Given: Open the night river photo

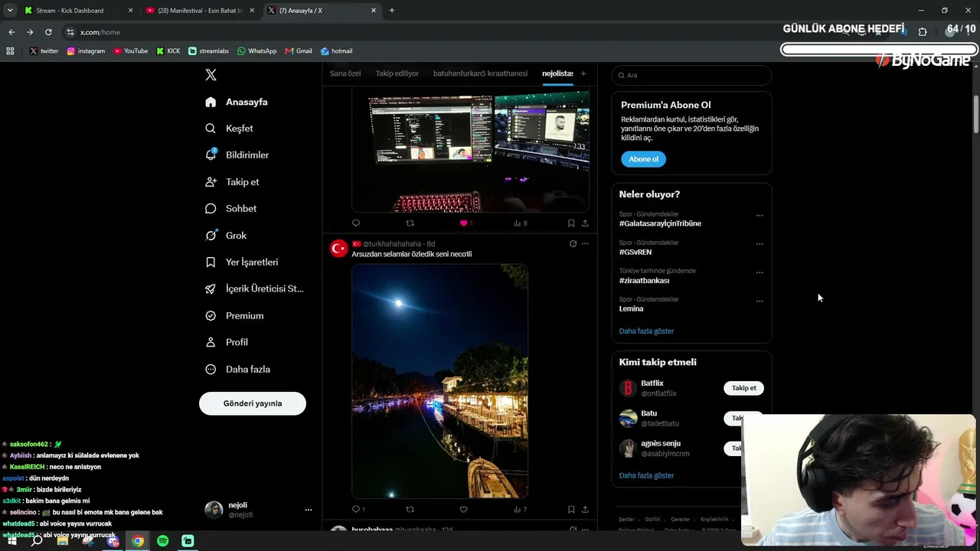Looking at the screenshot, I should click(x=439, y=381).
